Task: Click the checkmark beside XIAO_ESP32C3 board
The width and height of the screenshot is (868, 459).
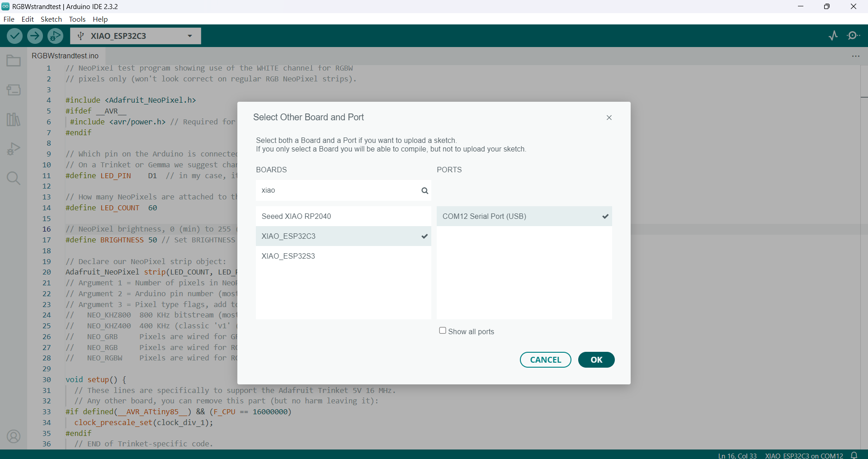Action: (425, 236)
